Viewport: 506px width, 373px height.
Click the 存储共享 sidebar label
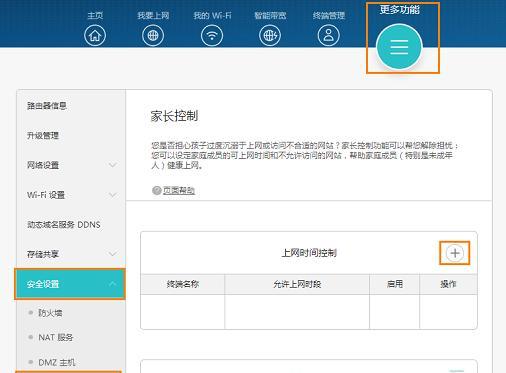(43, 254)
